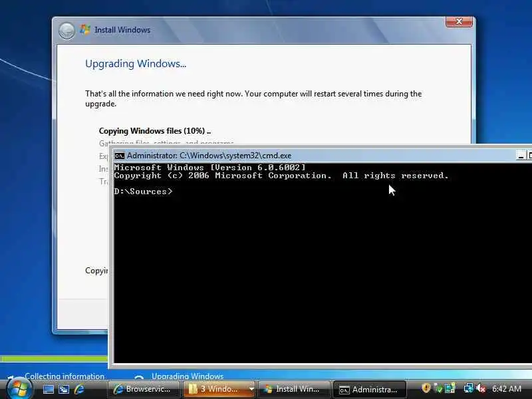
Task: Click the Install Windows back arrow
Action: click(x=66, y=31)
